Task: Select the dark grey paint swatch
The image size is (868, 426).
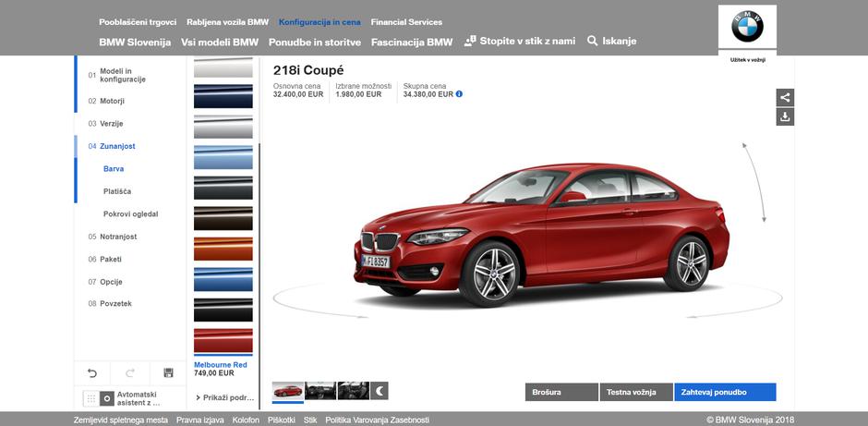Action: [223, 188]
